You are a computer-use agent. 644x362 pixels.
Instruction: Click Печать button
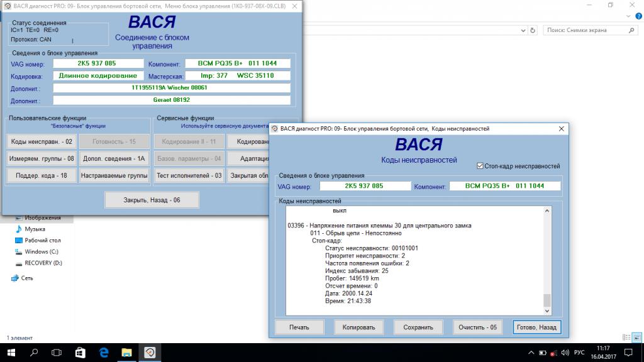[x=299, y=327]
